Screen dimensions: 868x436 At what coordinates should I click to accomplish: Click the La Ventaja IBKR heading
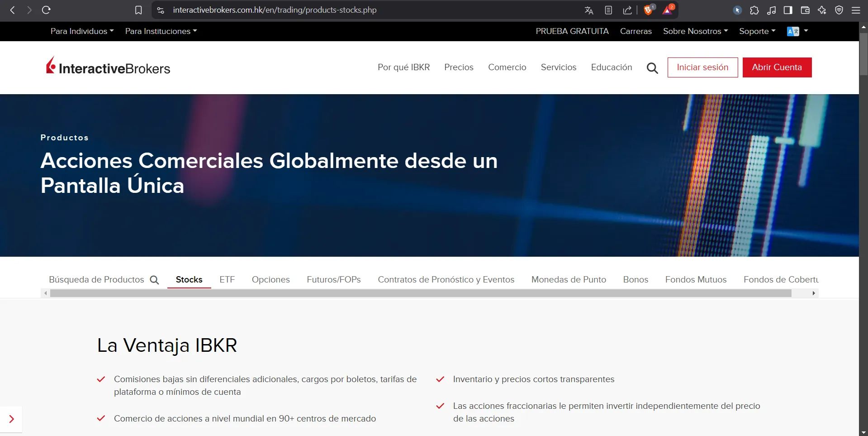pyautogui.click(x=167, y=345)
